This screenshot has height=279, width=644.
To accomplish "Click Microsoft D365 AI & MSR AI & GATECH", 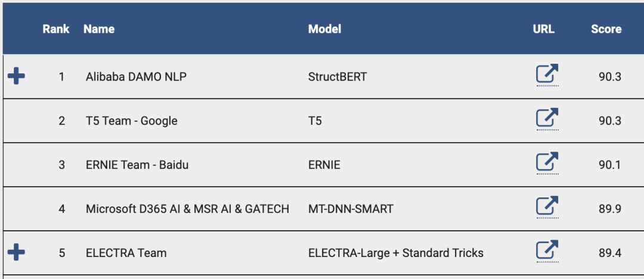I will pyautogui.click(x=187, y=209).
